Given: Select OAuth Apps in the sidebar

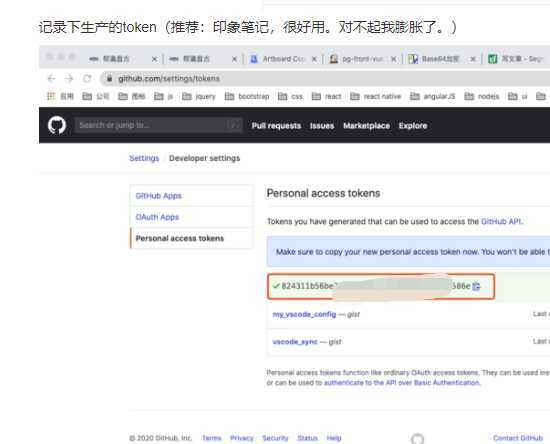Looking at the screenshot, I should point(157,217).
